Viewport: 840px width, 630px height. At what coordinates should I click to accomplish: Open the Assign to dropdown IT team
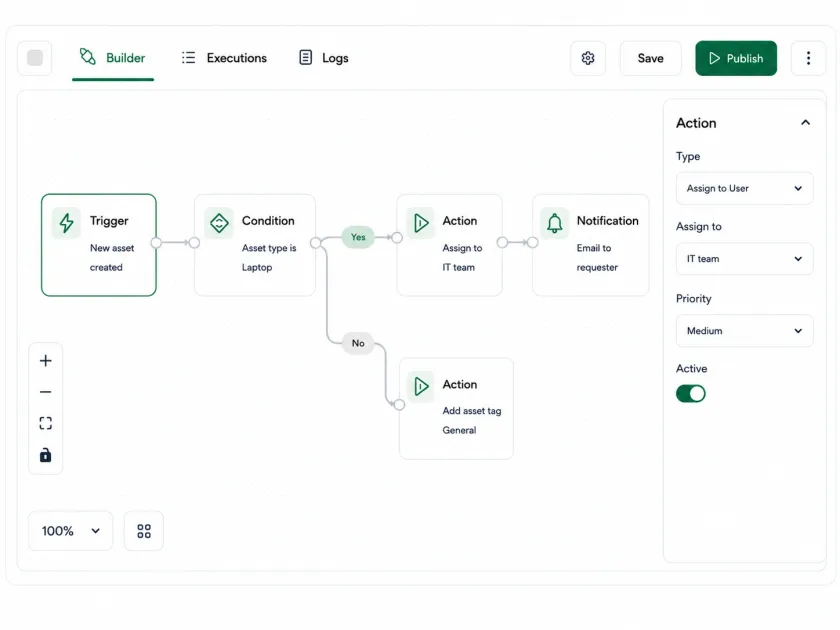(744, 259)
